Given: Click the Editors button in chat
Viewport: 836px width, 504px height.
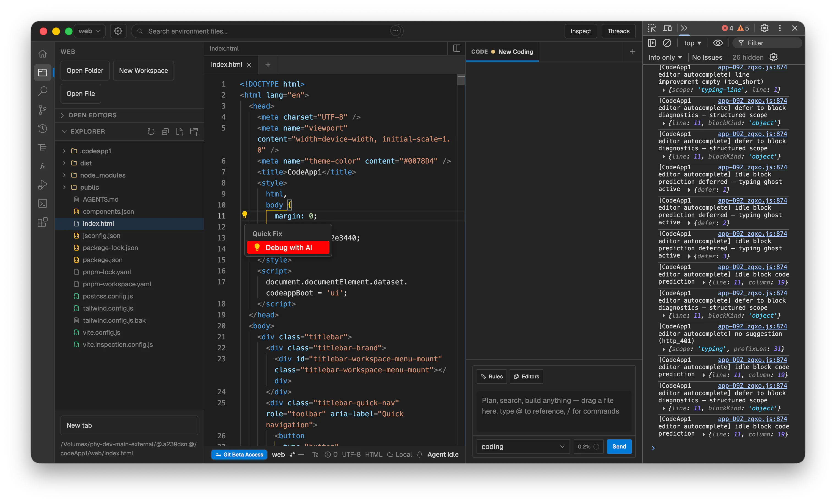Looking at the screenshot, I should (x=526, y=376).
